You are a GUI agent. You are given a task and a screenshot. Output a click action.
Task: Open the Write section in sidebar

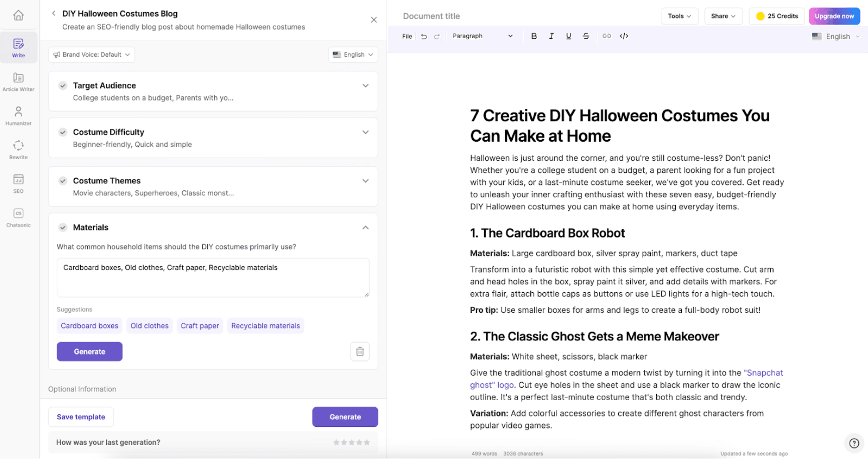pyautogui.click(x=19, y=48)
